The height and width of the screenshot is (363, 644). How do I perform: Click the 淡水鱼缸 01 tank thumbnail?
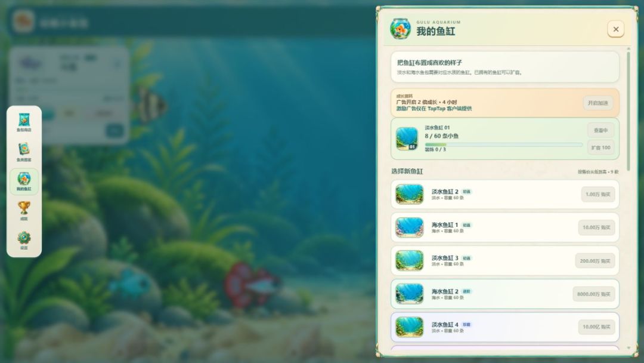pyautogui.click(x=407, y=139)
